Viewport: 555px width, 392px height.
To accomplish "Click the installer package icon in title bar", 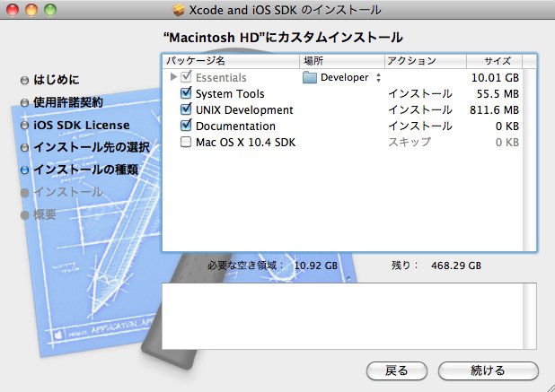I will click(x=179, y=10).
